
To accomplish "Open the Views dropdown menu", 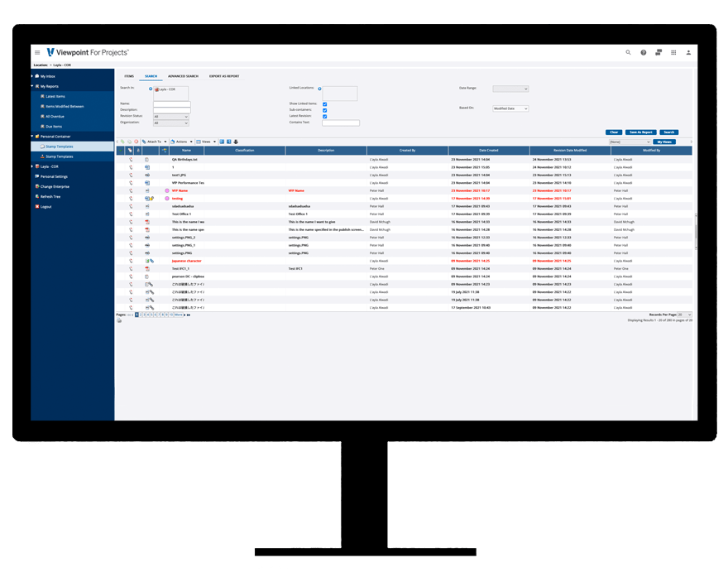I will click(206, 142).
